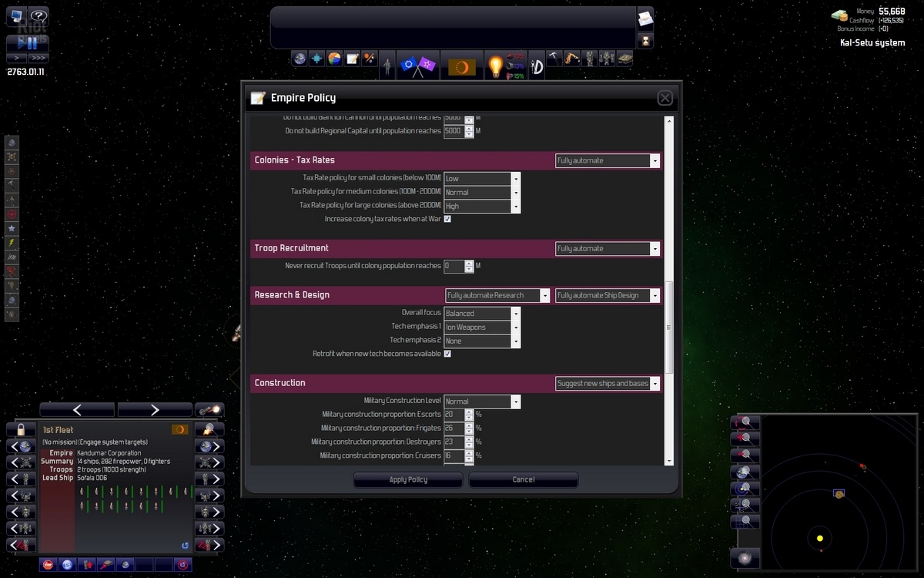Click the red stop icon for fleet
Screen dimensions: 924x578
[48, 565]
